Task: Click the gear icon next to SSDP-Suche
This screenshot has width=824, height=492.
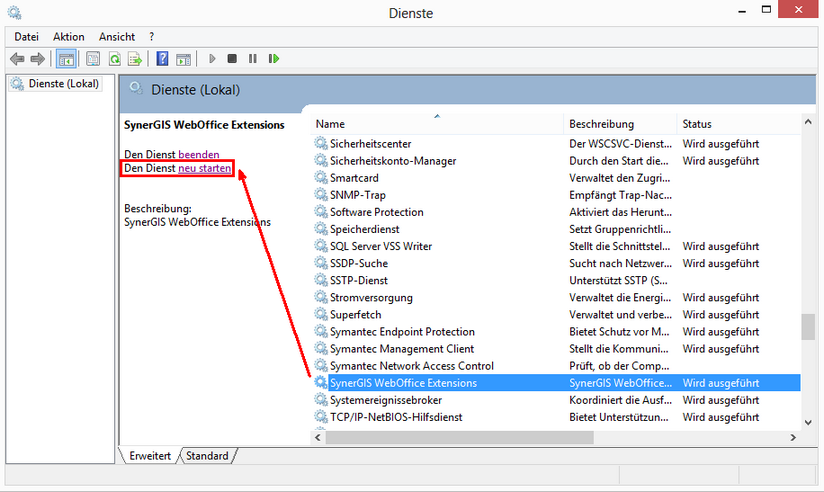Action: [321, 263]
